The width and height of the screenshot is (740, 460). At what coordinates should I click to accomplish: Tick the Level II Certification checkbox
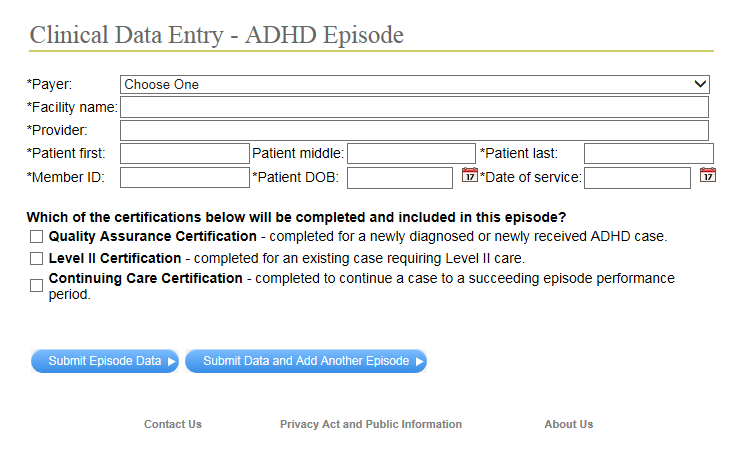(37, 258)
